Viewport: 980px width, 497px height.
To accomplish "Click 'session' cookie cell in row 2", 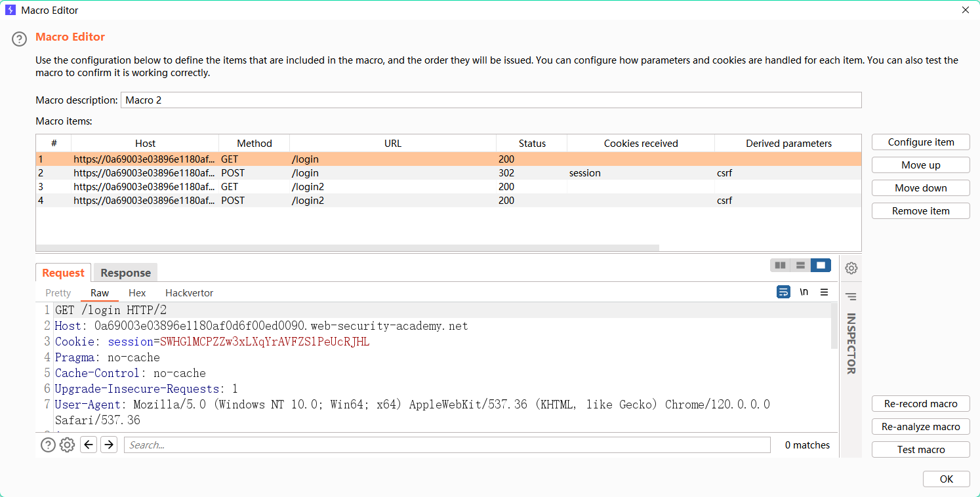I will (641, 173).
